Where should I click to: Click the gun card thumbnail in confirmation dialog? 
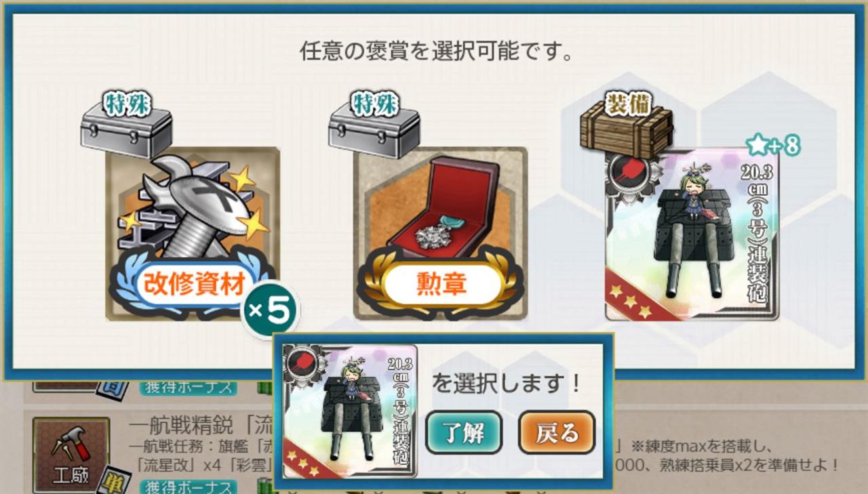click(x=351, y=411)
